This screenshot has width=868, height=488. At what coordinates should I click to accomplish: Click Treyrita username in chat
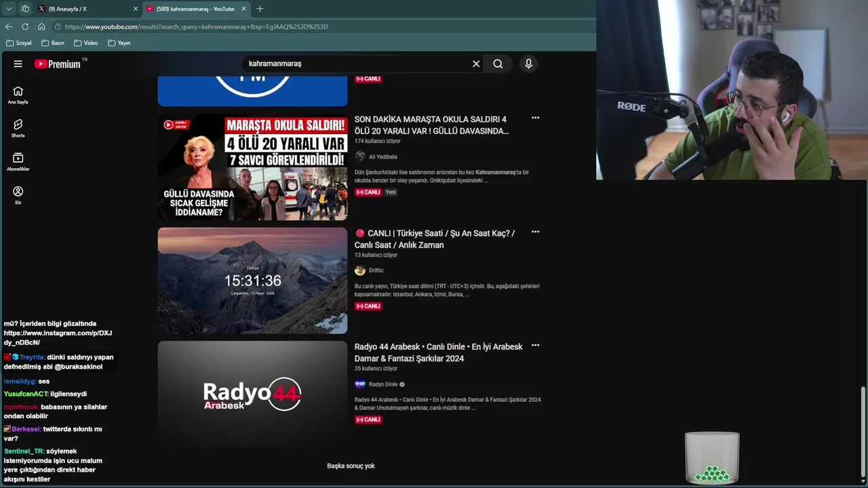click(x=32, y=357)
